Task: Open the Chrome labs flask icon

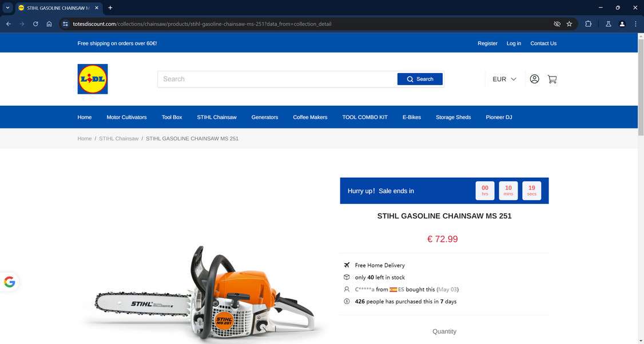Action: pos(609,24)
